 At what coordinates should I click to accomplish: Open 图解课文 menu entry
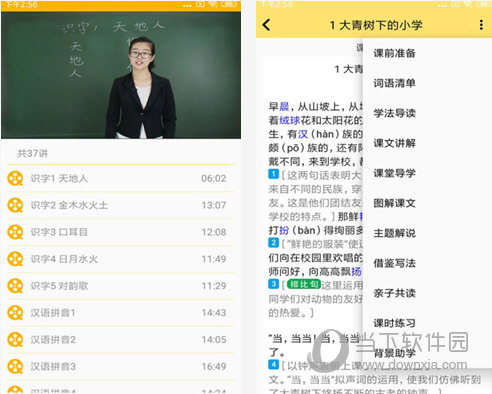394,203
